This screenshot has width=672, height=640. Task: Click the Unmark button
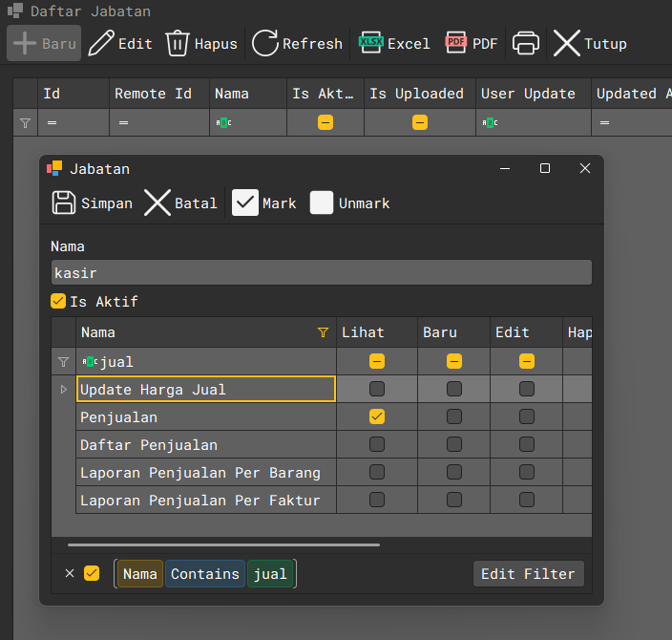[322, 203]
